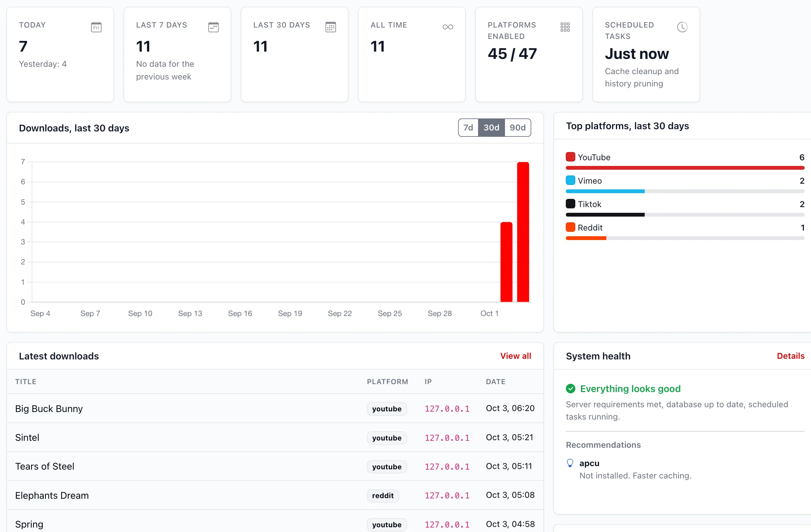
Task: Click the Spring download title
Action: click(x=29, y=524)
